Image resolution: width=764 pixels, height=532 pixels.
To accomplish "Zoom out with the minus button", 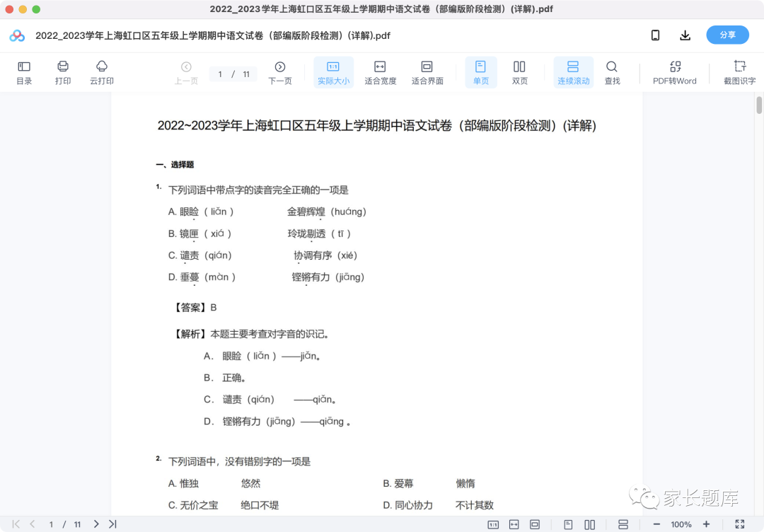I will (x=656, y=524).
